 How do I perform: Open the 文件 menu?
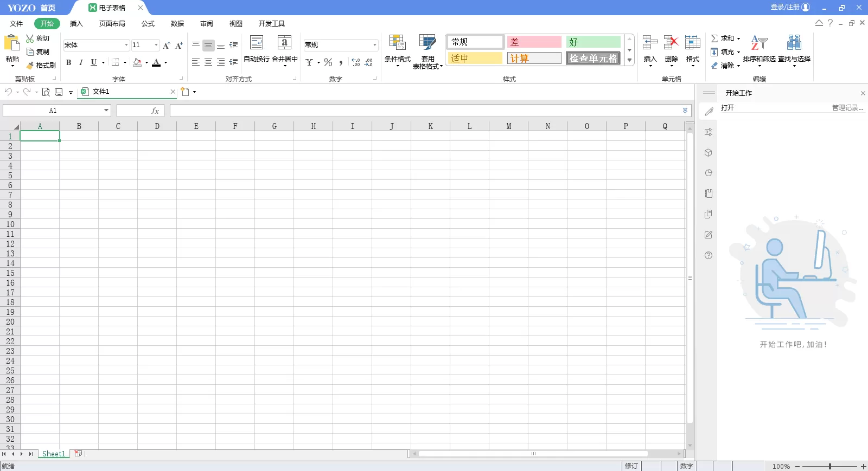coord(16,24)
